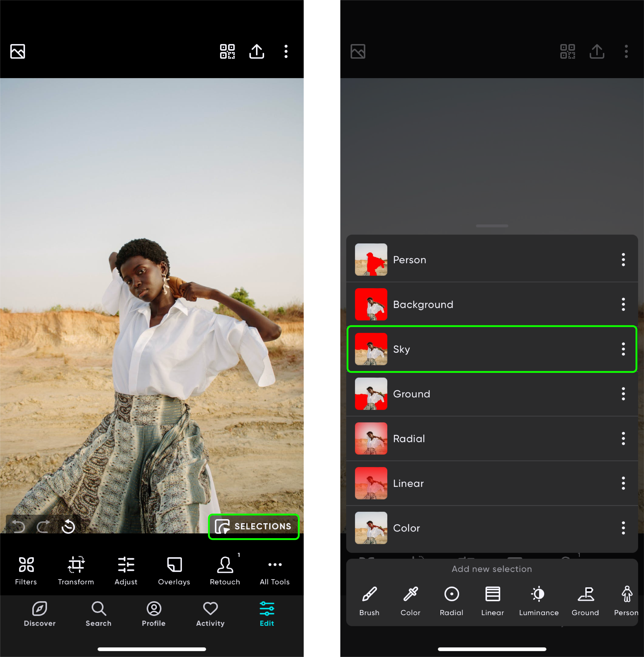Open the SELECTIONS button
The height and width of the screenshot is (657, 644).
254,526
